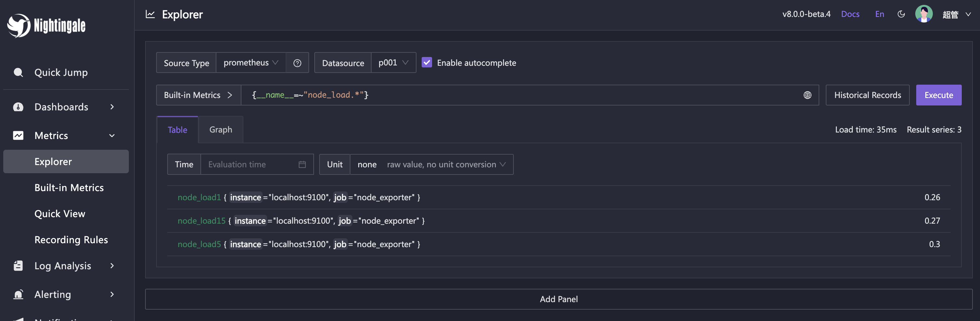Click the 0.26 result value
The height and width of the screenshot is (321, 980).
point(932,197)
